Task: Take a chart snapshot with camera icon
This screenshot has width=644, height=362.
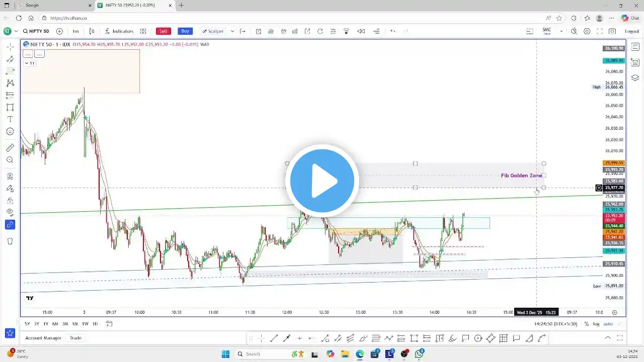Action: tap(612, 31)
